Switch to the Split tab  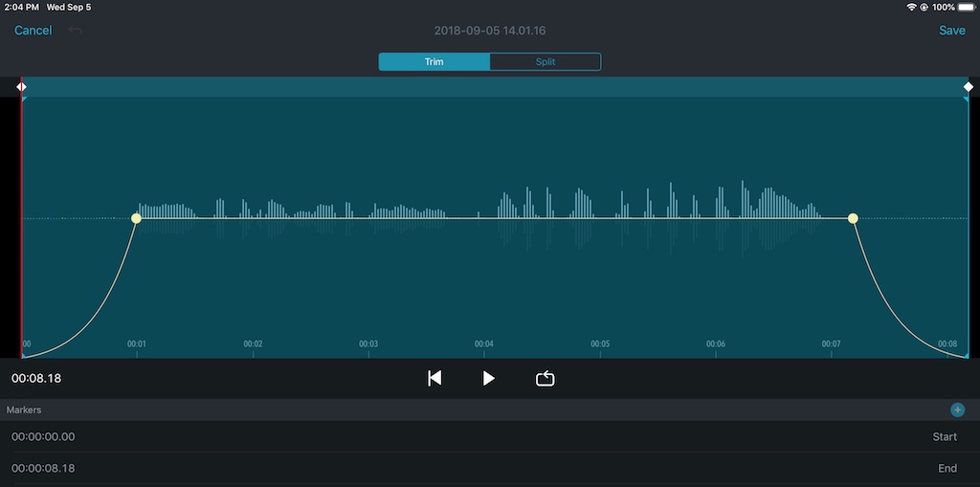(x=545, y=62)
